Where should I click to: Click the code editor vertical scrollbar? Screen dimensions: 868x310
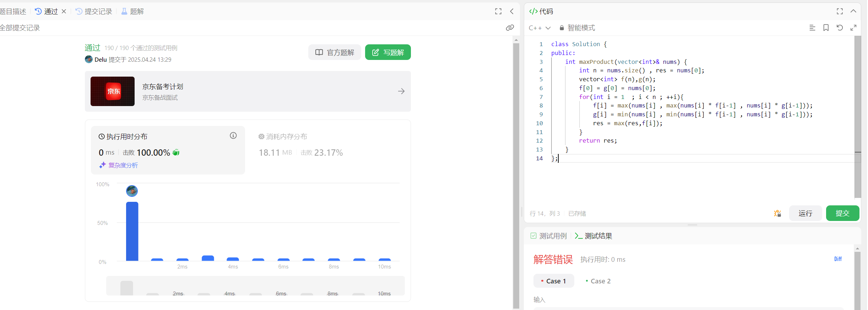(858, 117)
